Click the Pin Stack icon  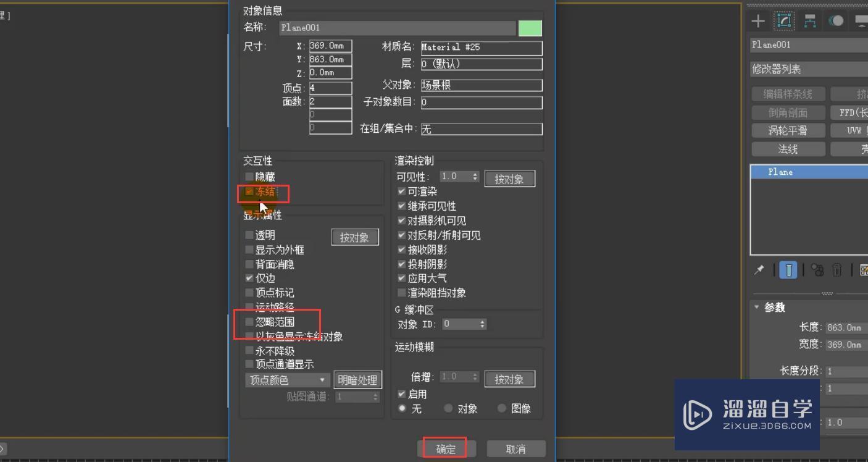pos(759,270)
